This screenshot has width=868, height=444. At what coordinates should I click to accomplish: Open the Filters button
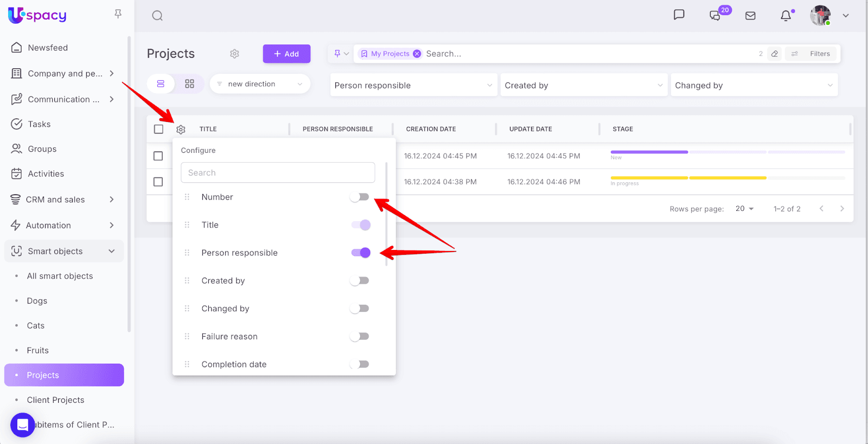(812, 54)
